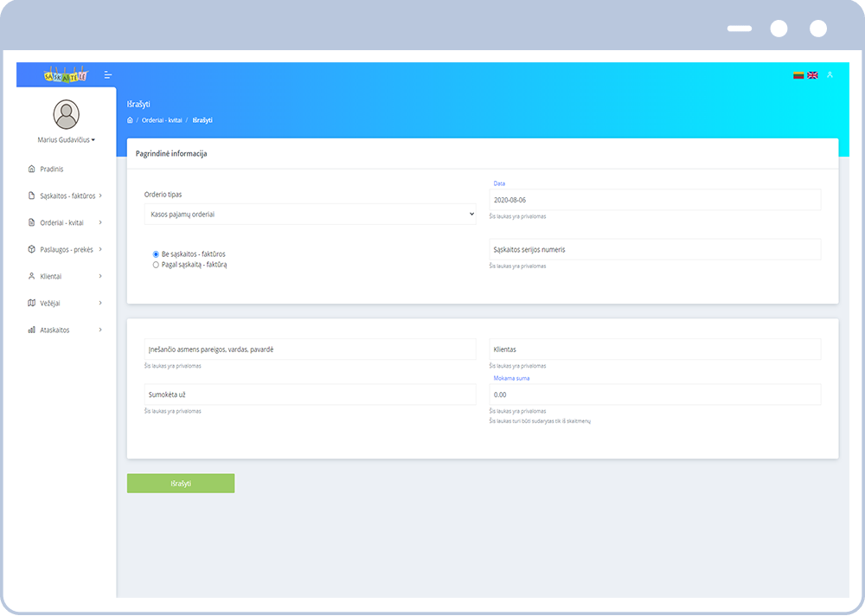Click the Paslaugos - prekės box icon
This screenshot has width=865, height=616.
31,249
